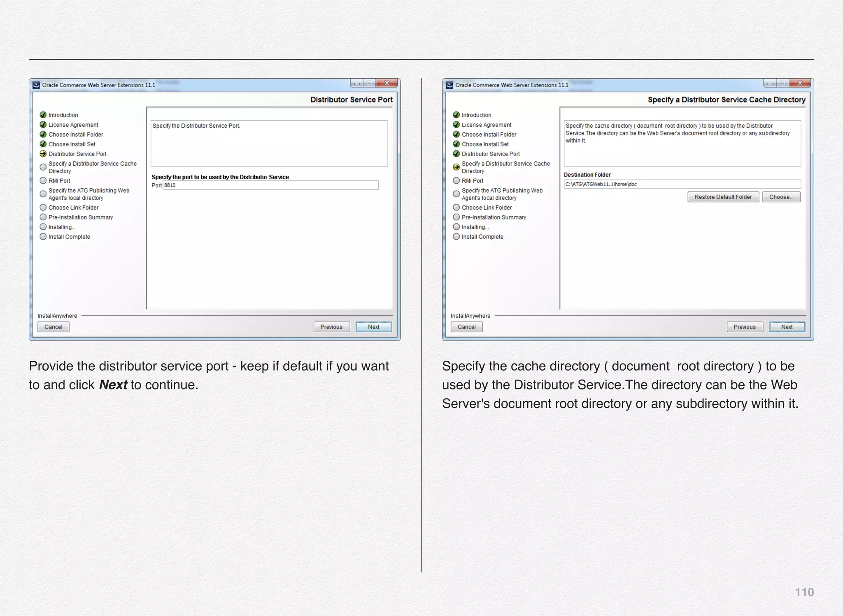
Task: Click the Introduction checkmark icon in right window
Action: (456, 115)
